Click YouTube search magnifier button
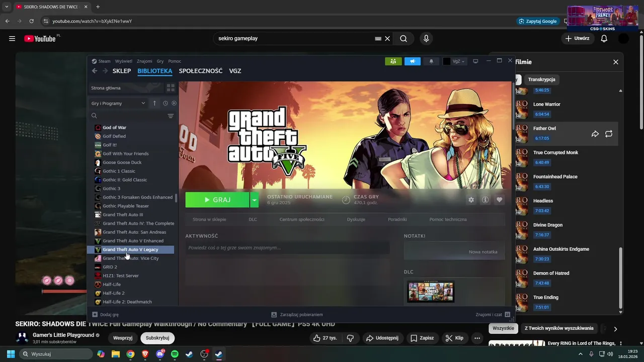This screenshot has height=362, width=644. [x=404, y=38]
